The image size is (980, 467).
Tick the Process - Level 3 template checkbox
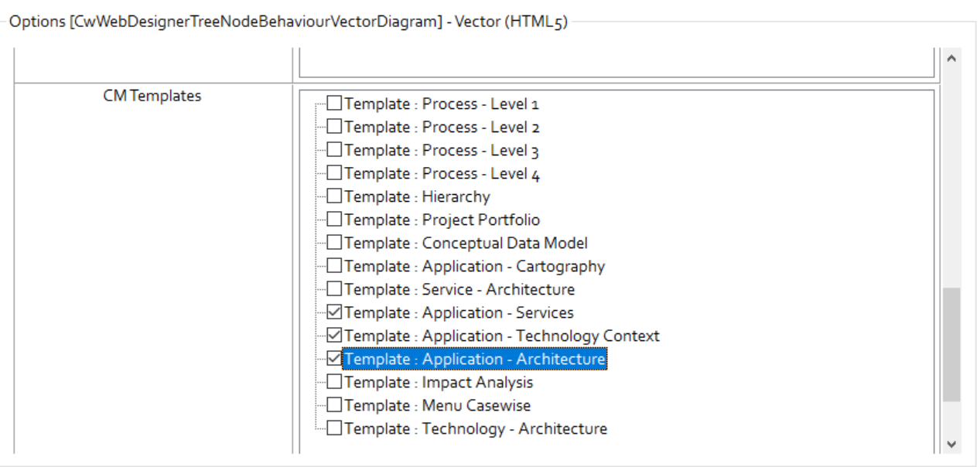tap(334, 150)
